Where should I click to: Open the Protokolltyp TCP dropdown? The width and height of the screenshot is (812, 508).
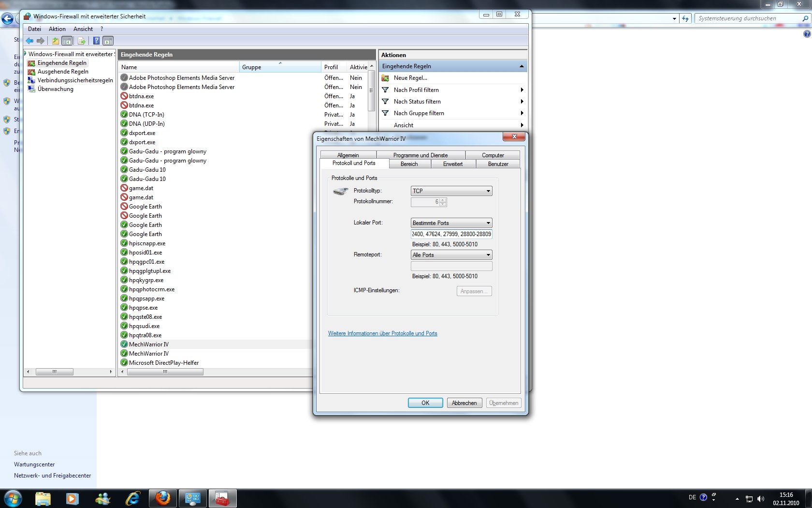pyautogui.click(x=451, y=191)
